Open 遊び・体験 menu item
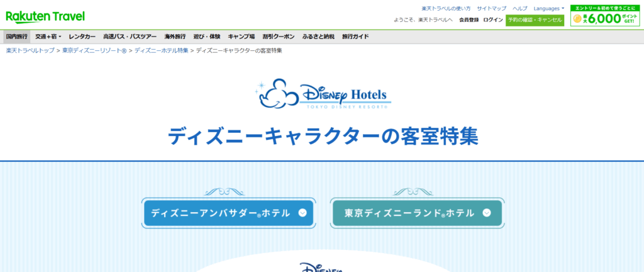This screenshot has width=644, height=272. point(206,37)
